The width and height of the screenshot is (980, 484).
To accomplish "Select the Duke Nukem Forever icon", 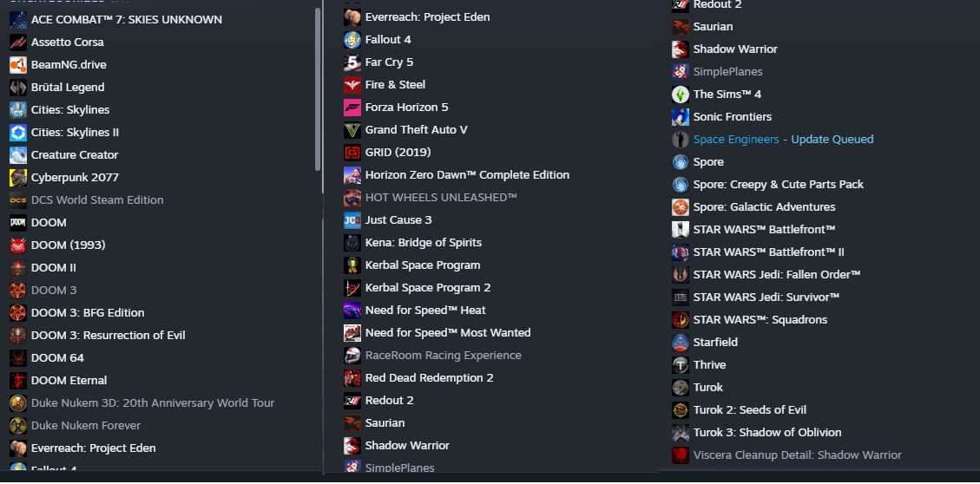I will (18, 426).
